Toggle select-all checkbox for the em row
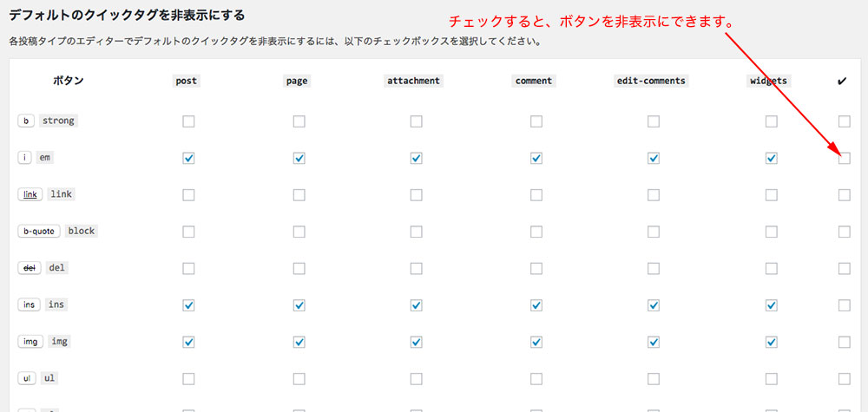 [x=845, y=158]
